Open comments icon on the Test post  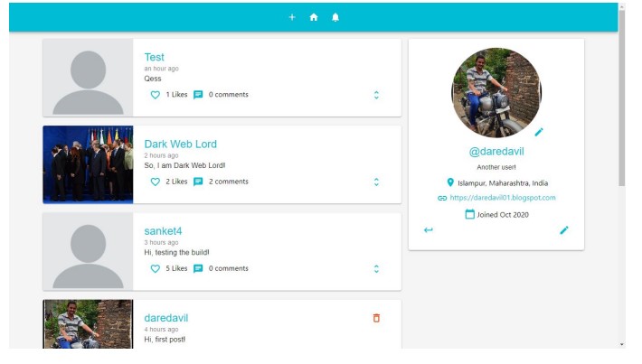coord(198,95)
